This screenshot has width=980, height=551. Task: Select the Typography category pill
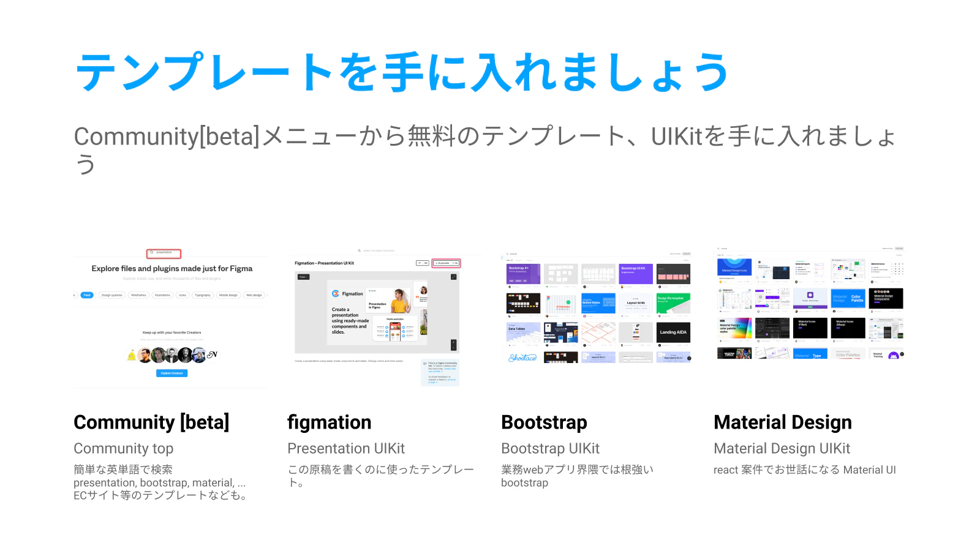click(203, 295)
